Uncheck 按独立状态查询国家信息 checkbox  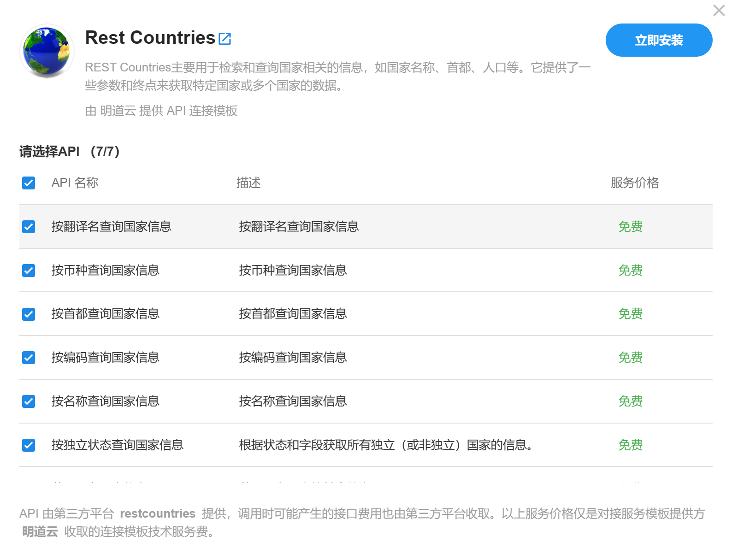pos(29,445)
